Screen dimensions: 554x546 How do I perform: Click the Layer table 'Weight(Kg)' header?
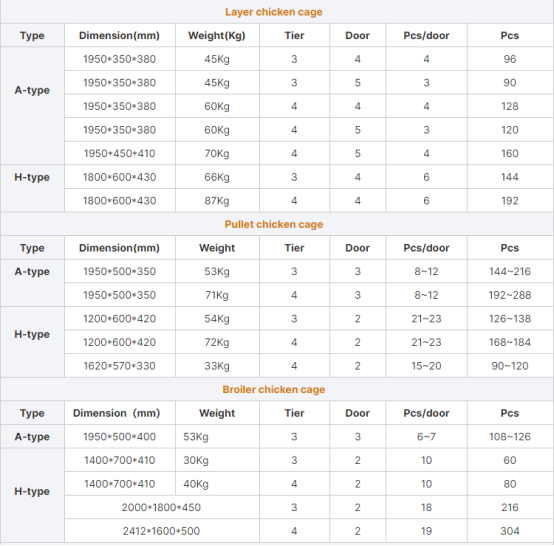[217, 35]
